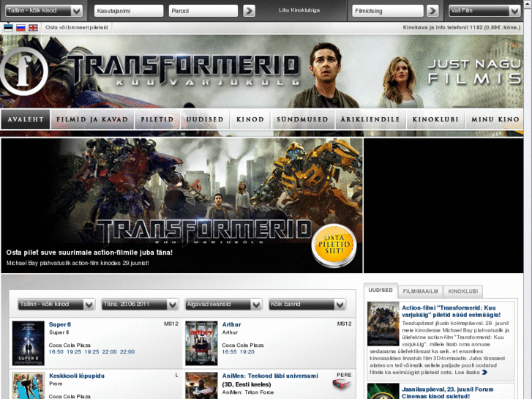Viewport: 532px width, 399px height.
Task: Click AniMen poster thumbnail
Action: (x=201, y=386)
